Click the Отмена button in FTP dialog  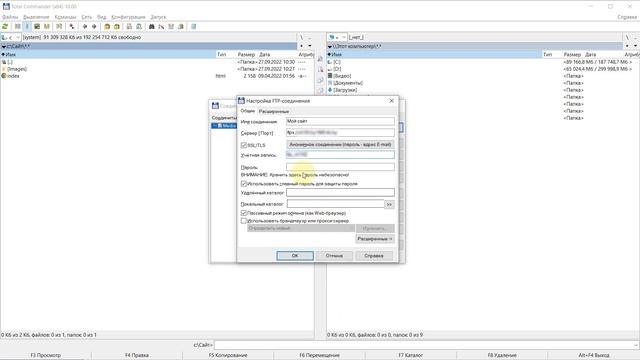coord(334,256)
